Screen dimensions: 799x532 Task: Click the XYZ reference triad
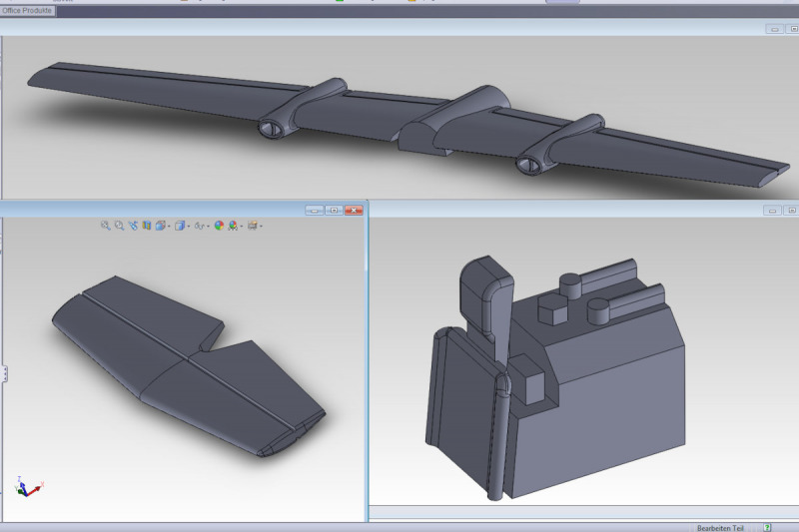[30, 487]
